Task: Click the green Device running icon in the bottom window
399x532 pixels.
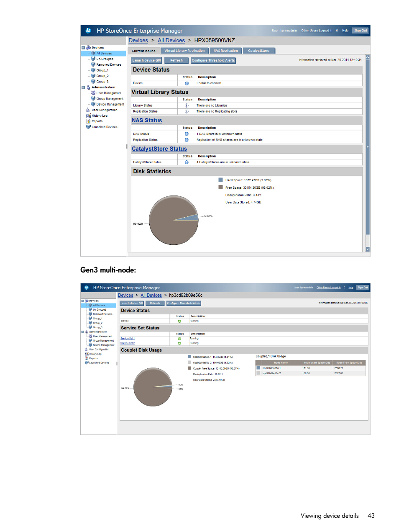Action: point(179,321)
